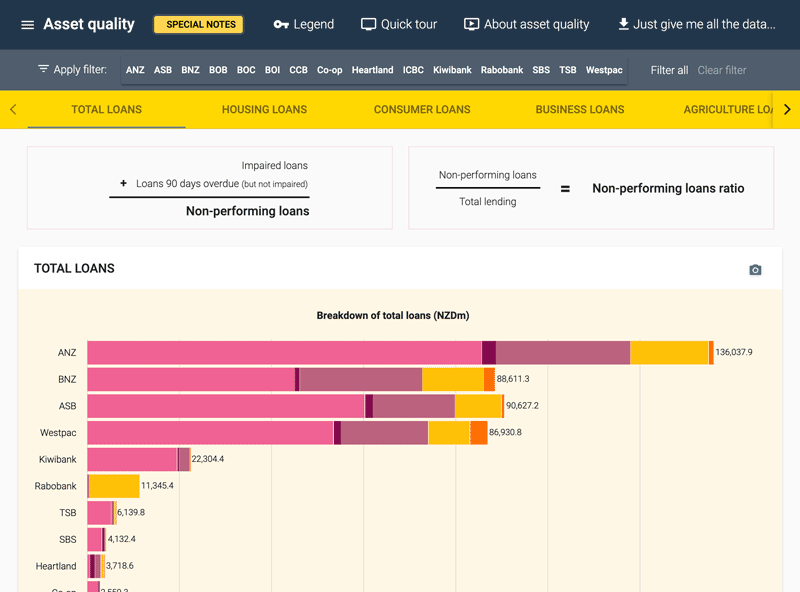Click the Kiwibank value 22,304.4
Viewport: 800px width, 592px height.
point(208,459)
